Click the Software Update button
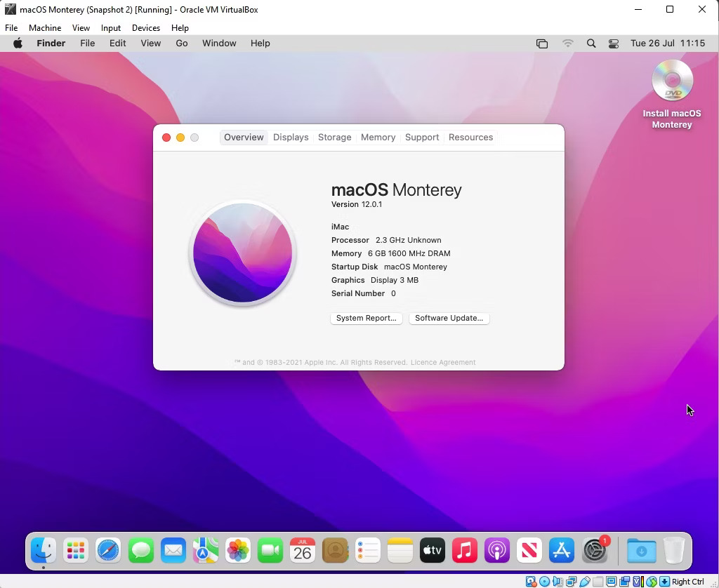This screenshot has width=719, height=588. 449,318
